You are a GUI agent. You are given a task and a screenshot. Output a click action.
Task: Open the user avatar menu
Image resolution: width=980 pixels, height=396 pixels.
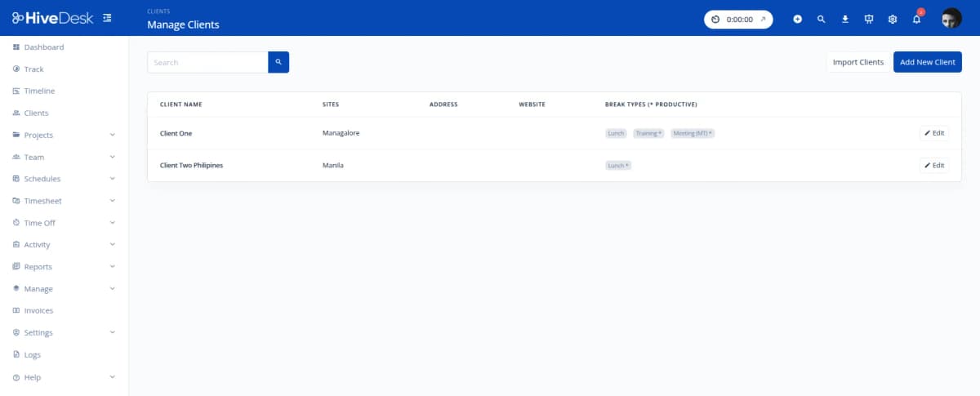tap(951, 19)
